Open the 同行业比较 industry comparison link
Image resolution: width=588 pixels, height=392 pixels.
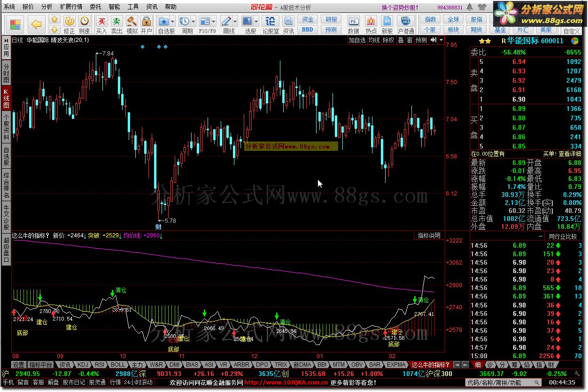pyautogui.click(x=563, y=236)
